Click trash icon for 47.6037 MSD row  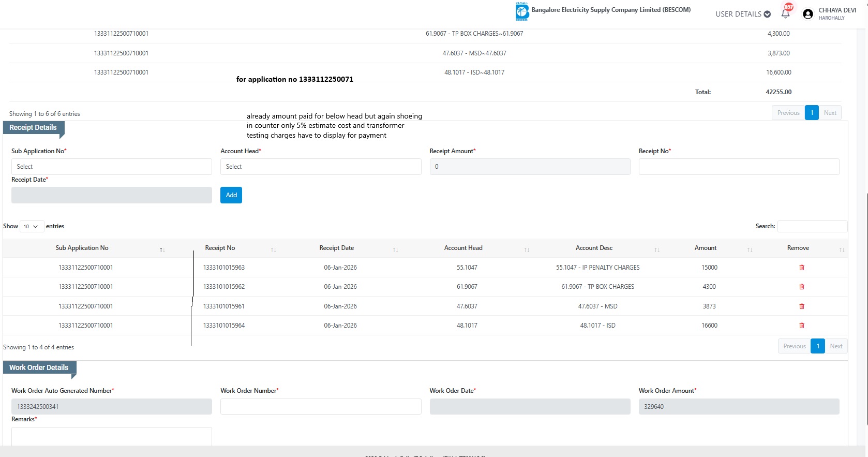coord(801,306)
